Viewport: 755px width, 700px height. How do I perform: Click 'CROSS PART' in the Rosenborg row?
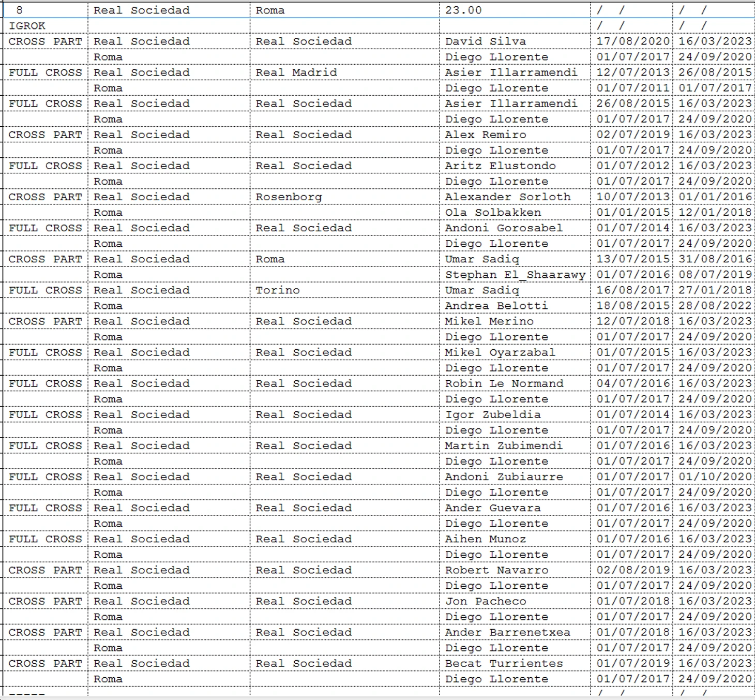(46, 197)
